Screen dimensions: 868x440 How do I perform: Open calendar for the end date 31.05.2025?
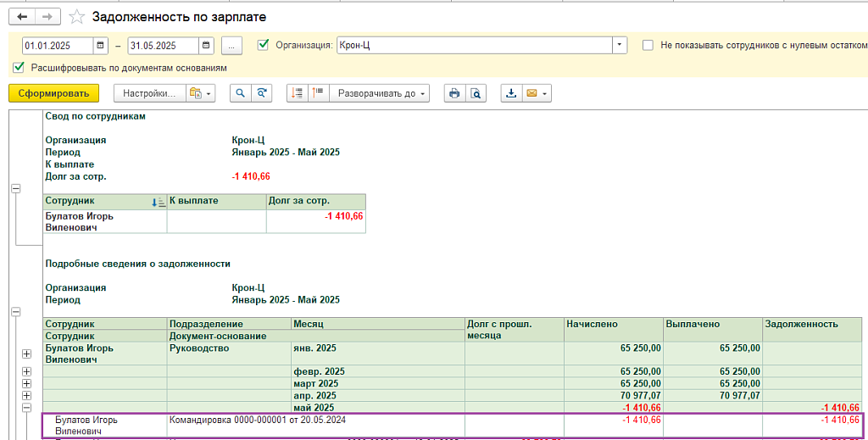pos(206,45)
